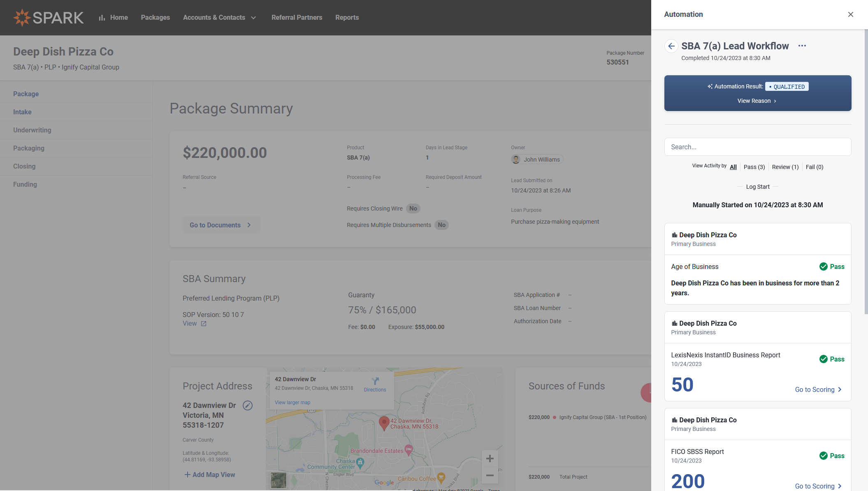The height and width of the screenshot is (491, 868).
Task: Filter activity by Fail (0)
Action: coord(815,167)
